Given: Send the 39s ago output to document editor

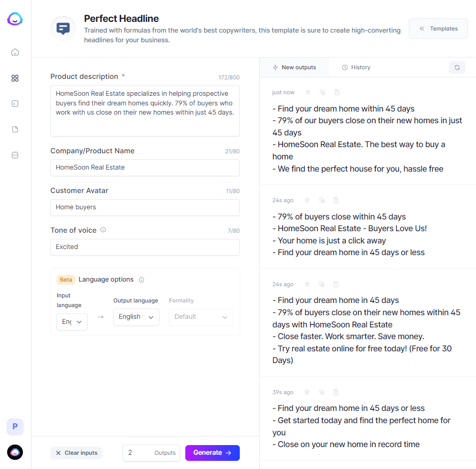Looking at the screenshot, I should coord(335,392).
